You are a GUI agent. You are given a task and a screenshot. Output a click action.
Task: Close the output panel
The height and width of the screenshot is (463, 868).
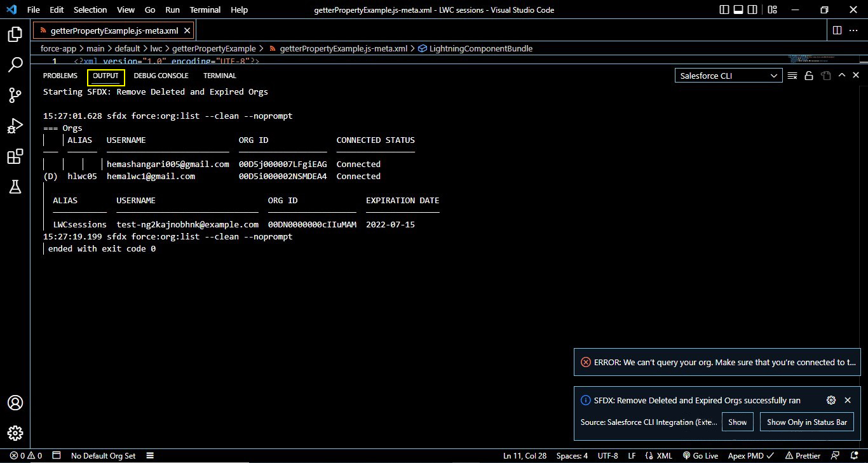click(856, 76)
